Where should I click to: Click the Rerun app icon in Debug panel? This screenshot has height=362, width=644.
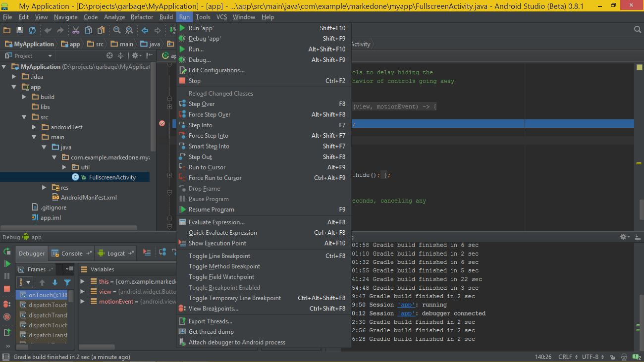(7, 252)
